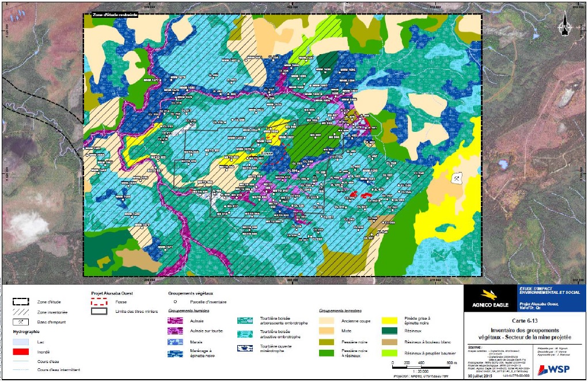
Task: Click the Banc d'emprunt crossed-pick symbol
Action: (x=21, y=322)
